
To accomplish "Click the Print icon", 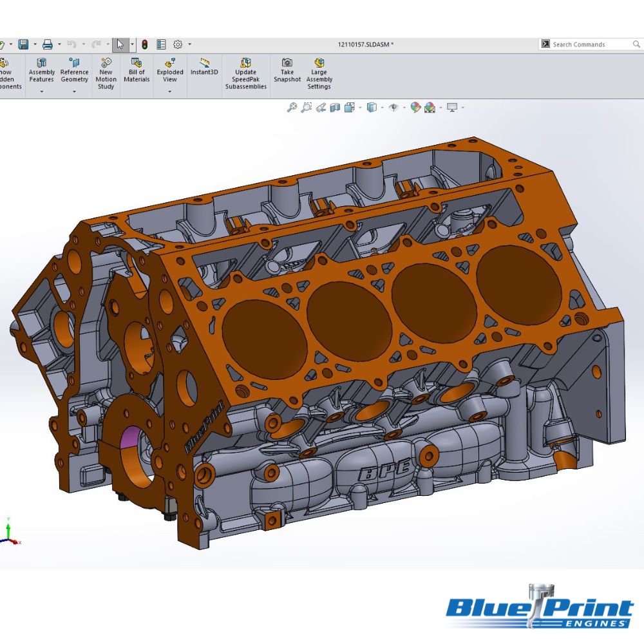I will 48,44.
